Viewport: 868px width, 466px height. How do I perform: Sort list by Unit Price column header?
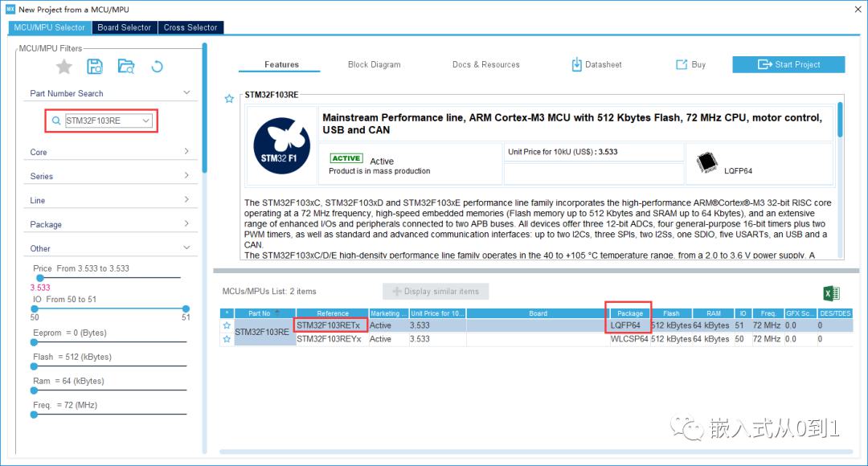[x=437, y=313]
